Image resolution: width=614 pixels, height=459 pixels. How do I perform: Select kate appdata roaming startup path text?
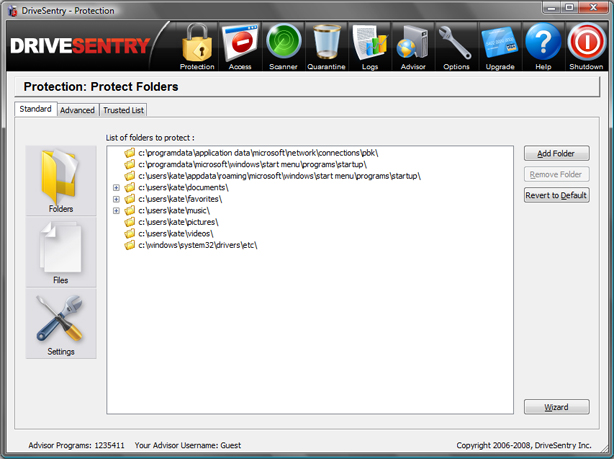coord(280,176)
